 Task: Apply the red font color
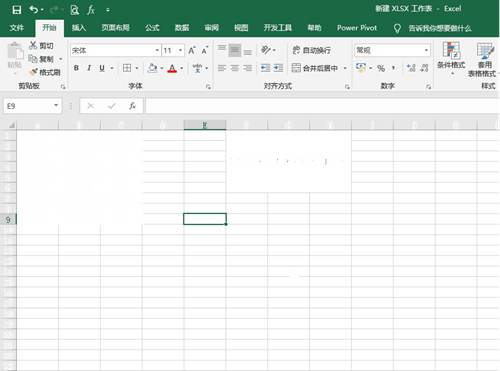tap(172, 68)
